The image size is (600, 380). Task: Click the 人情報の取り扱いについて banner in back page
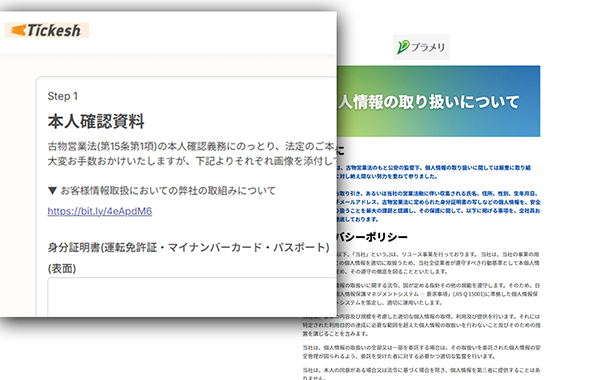(439, 101)
